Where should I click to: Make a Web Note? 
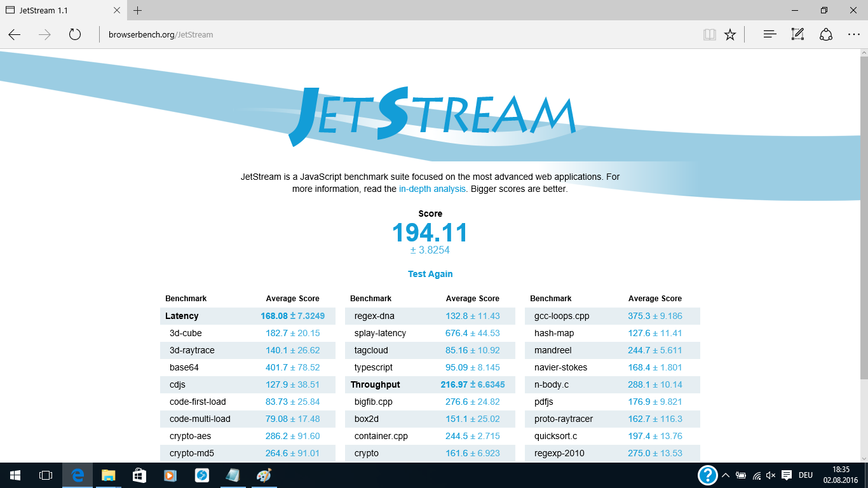coord(797,34)
